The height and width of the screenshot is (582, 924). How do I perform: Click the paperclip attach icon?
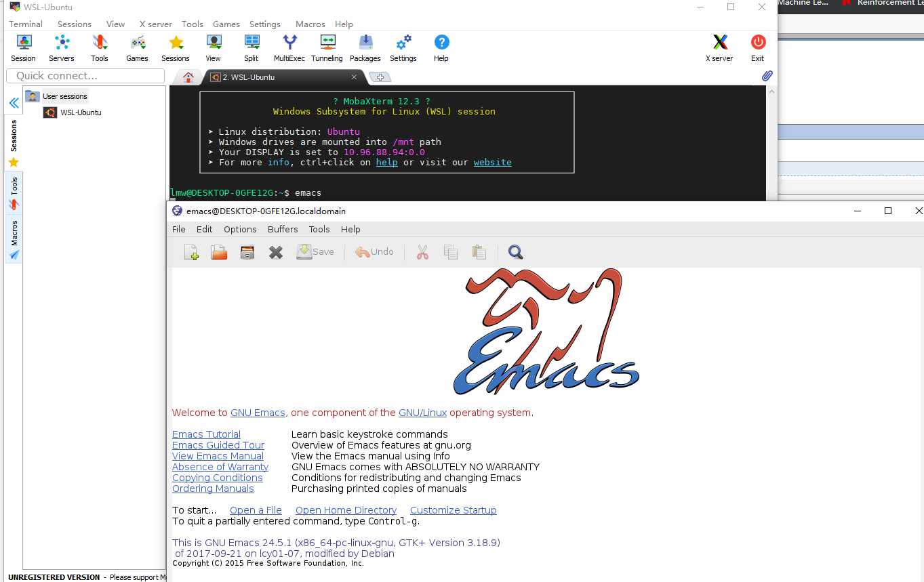click(x=767, y=76)
